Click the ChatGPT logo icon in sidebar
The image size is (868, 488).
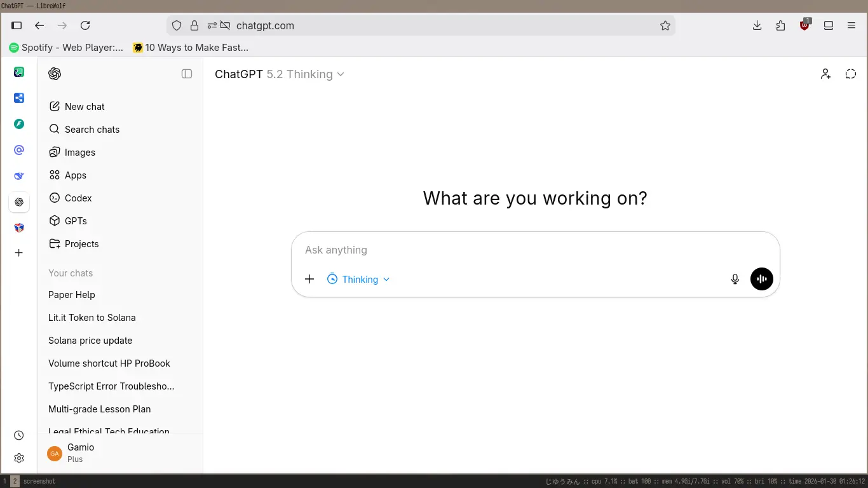tap(55, 74)
